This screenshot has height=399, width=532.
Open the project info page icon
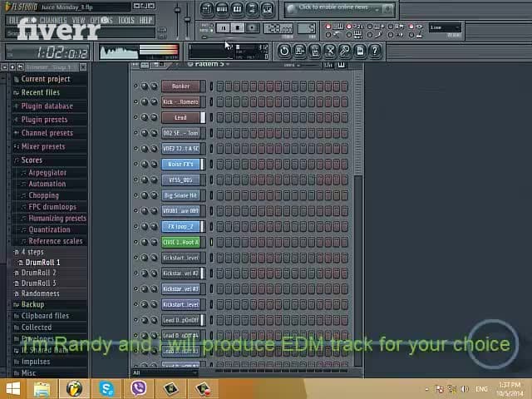click(x=360, y=52)
